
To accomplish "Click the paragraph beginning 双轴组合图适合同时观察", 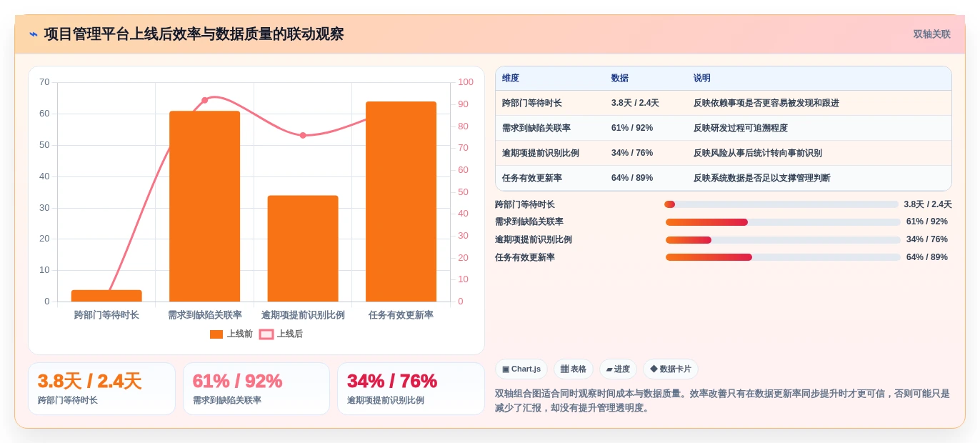I will tap(722, 401).
